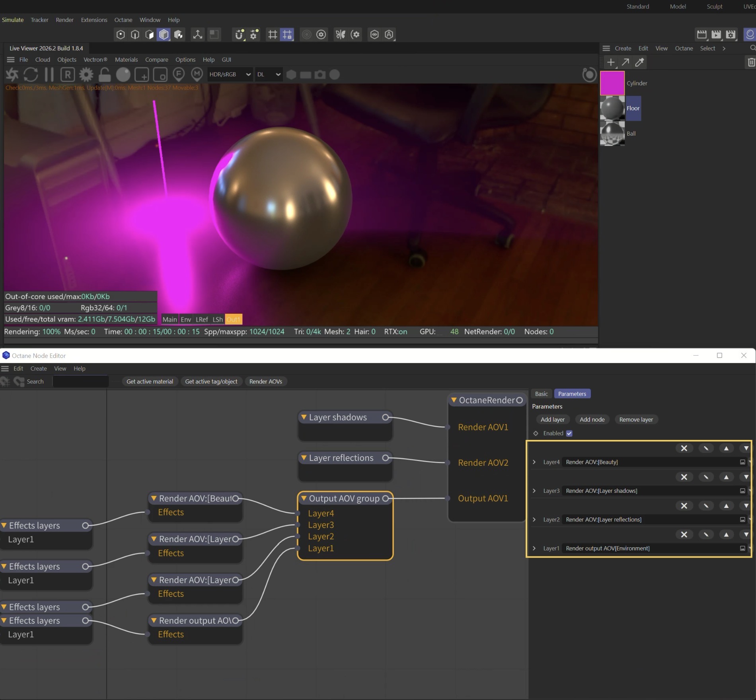
Task: Click the axis mode icon in top toolbar
Action: click(197, 35)
